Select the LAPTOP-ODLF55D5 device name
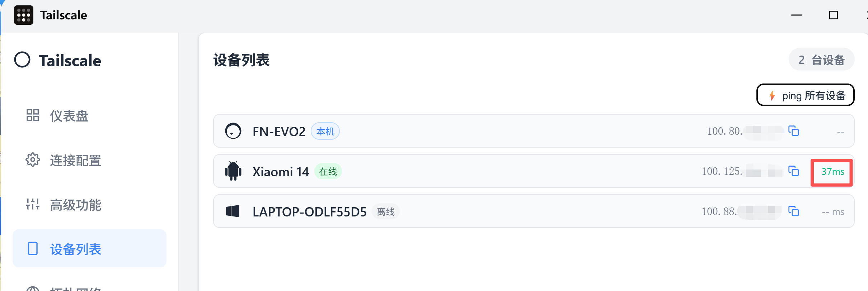Screen dimensions: 868x291 point(309,212)
